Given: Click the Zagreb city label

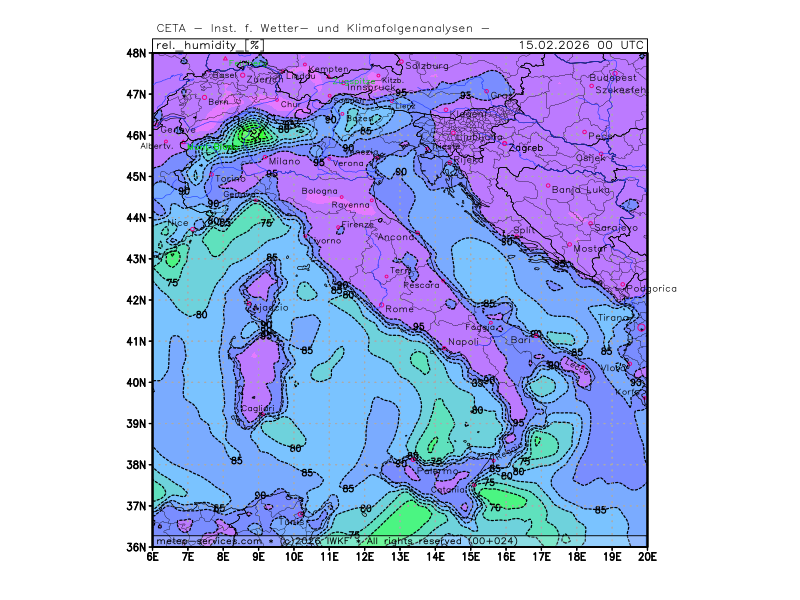Looking at the screenshot, I should [x=526, y=148].
